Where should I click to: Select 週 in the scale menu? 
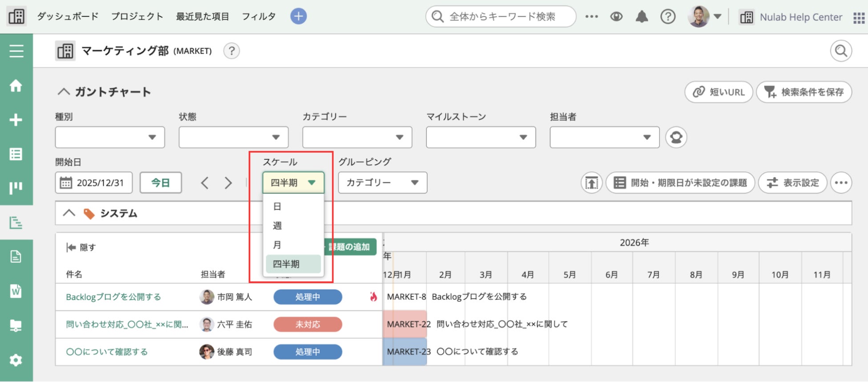point(277,226)
